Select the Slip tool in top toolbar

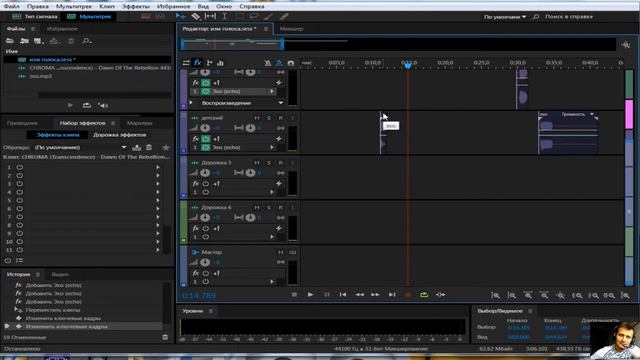210,16
